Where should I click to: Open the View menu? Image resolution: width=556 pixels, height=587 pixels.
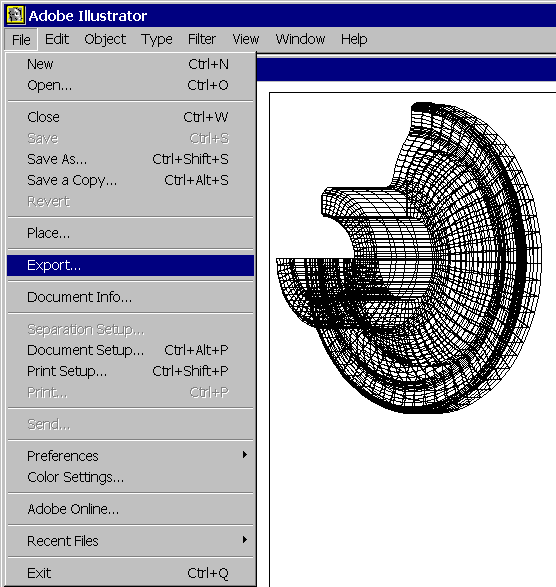coord(246,39)
